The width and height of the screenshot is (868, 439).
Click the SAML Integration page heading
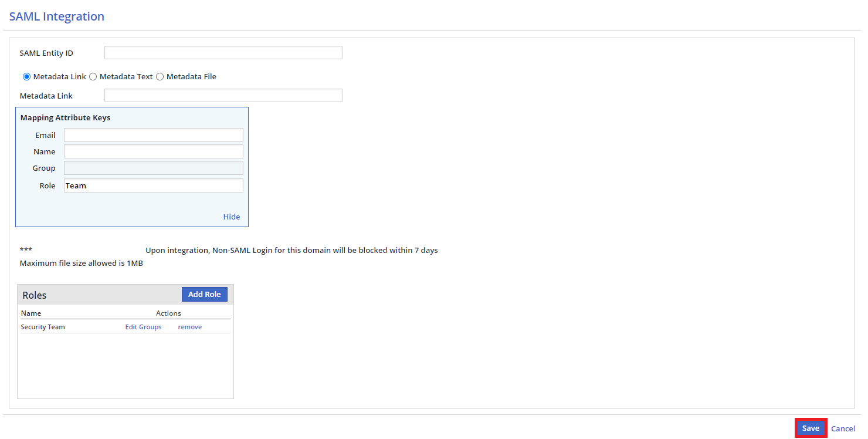pyautogui.click(x=57, y=16)
